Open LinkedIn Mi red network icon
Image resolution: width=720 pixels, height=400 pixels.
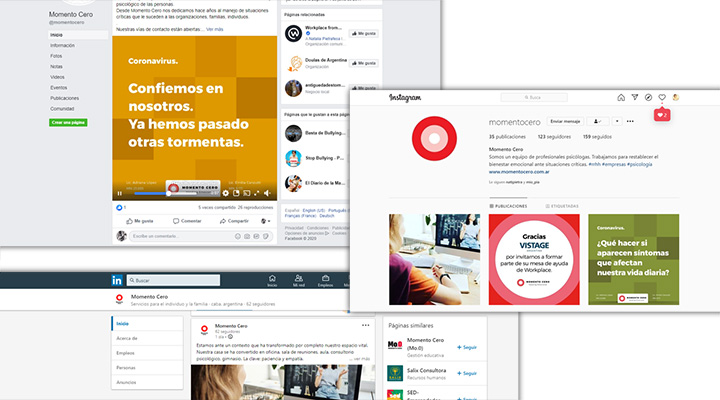click(298, 281)
